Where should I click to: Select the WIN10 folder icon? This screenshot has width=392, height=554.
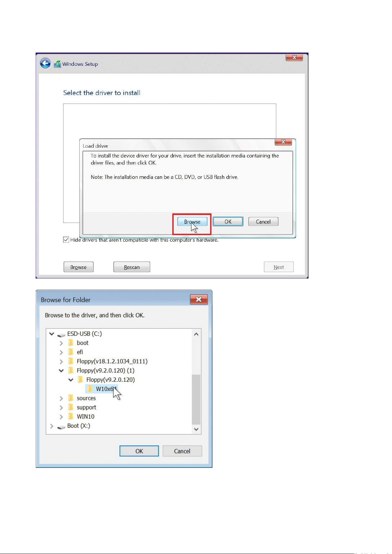click(x=71, y=416)
